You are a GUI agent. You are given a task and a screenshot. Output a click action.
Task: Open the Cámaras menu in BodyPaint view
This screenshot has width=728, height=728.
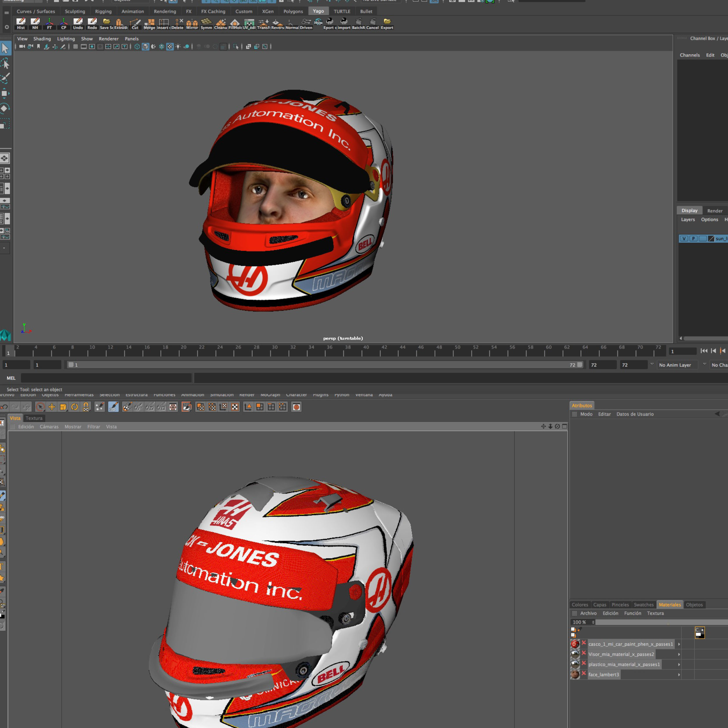49,427
